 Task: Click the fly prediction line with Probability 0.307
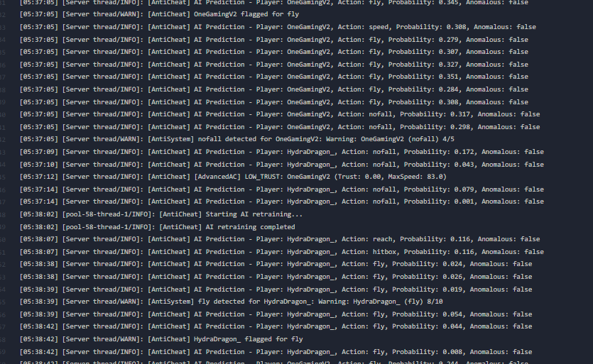(274, 52)
